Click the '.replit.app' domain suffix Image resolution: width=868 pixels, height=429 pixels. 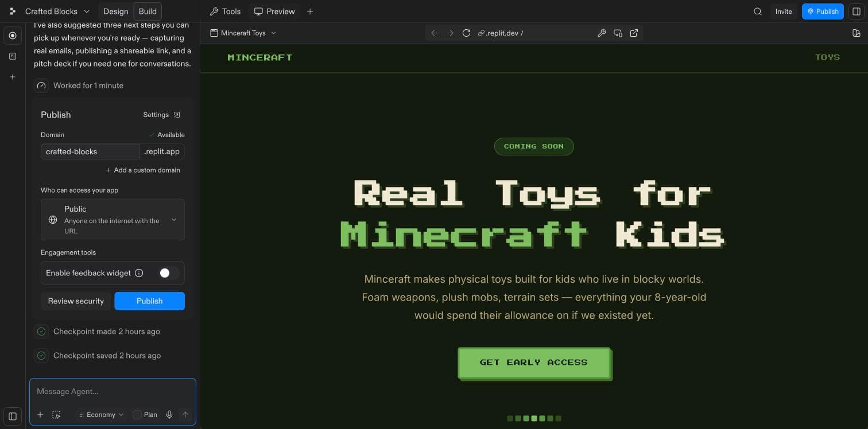coord(162,151)
